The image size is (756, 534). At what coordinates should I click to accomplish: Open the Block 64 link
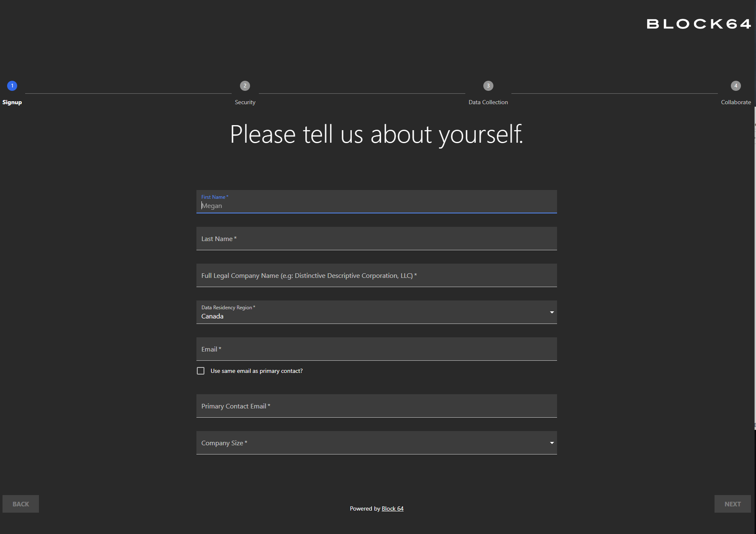[392, 508]
